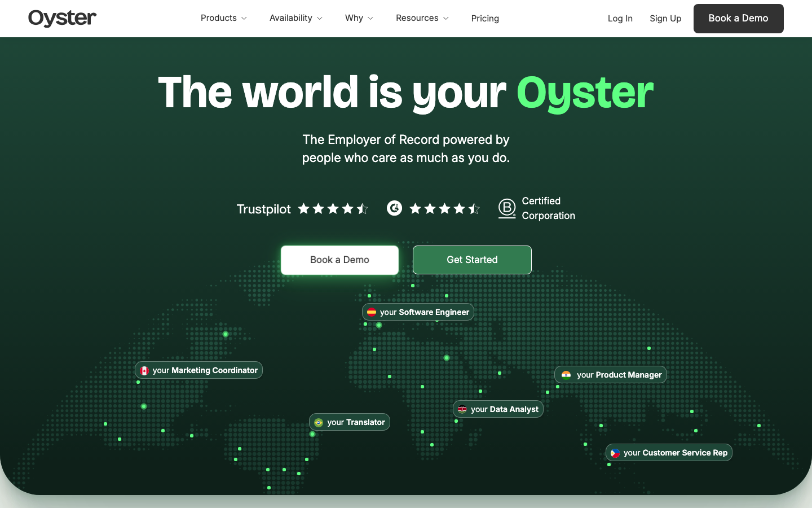812x508 pixels.
Task: Open the Resources menu
Action: [x=422, y=18]
